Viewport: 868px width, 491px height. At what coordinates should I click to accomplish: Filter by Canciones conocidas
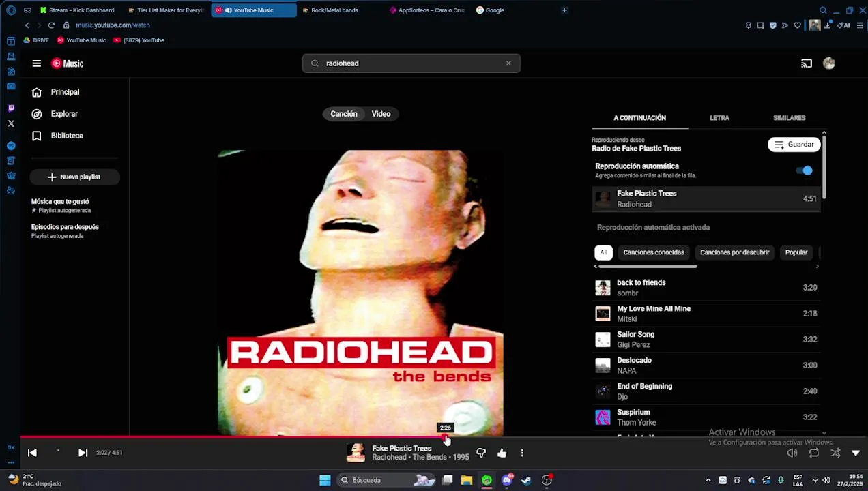(653, 252)
